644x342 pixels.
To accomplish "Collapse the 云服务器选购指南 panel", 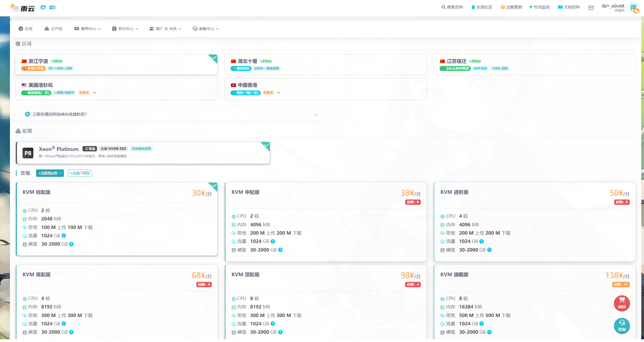I will coord(316,115).
